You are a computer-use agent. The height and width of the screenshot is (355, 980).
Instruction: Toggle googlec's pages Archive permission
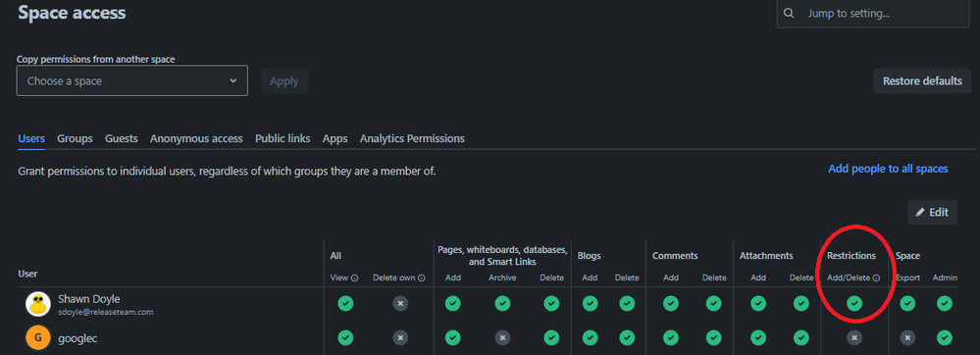(x=502, y=338)
